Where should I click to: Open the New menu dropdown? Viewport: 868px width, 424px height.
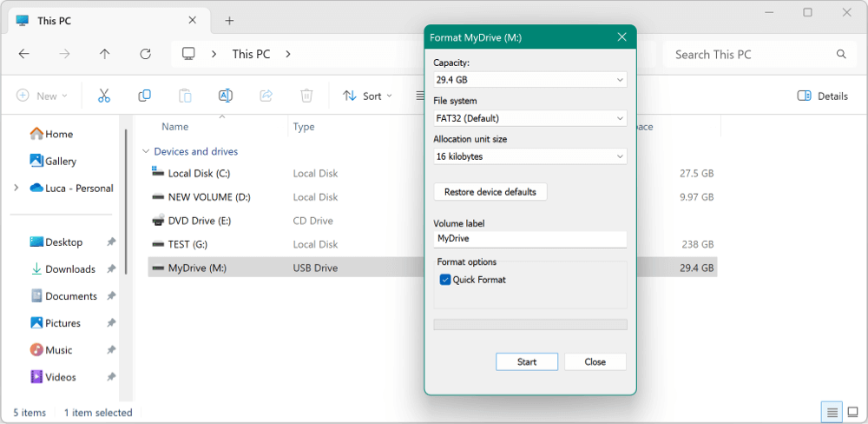pyautogui.click(x=42, y=96)
